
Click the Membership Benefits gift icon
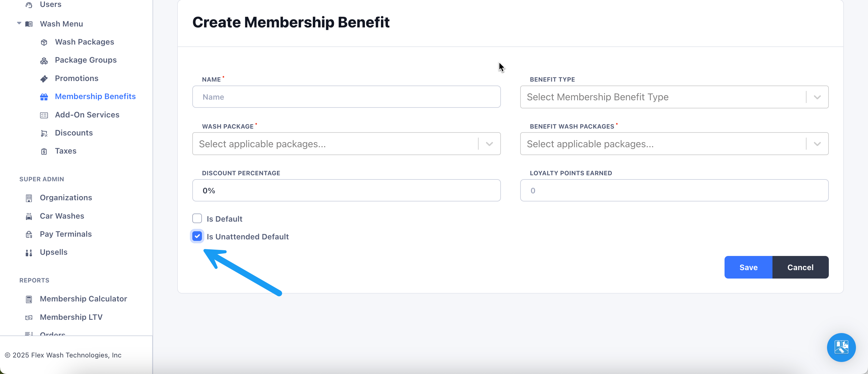[44, 97]
